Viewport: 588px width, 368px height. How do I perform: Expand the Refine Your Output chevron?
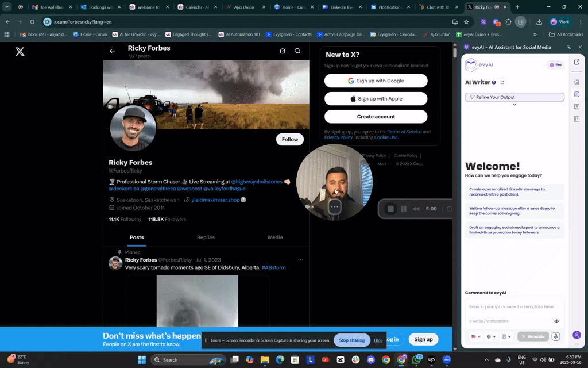pos(514,105)
